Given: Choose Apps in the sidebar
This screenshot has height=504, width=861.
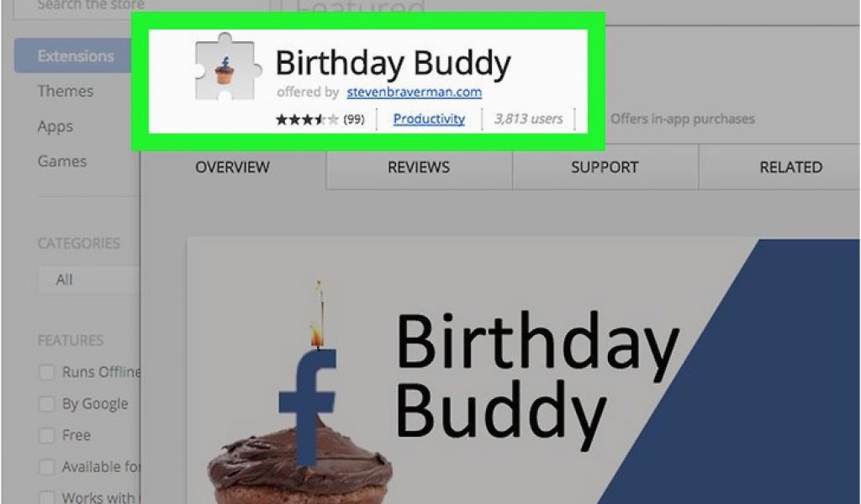Looking at the screenshot, I should [x=55, y=126].
